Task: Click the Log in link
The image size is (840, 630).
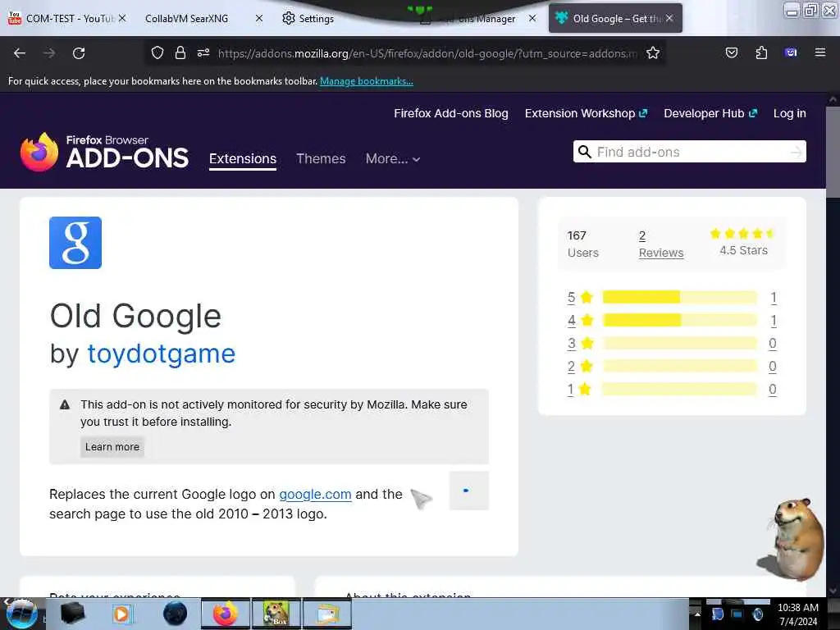Action: [x=790, y=113]
